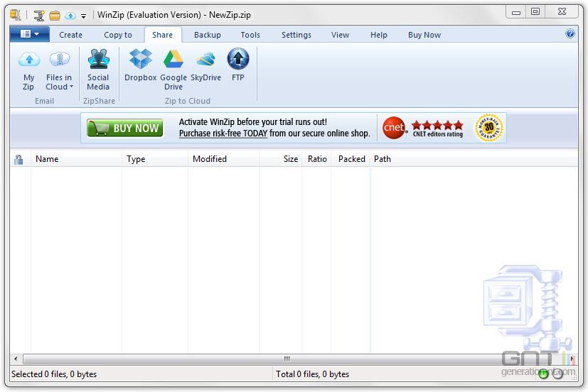Click the green BUY NOW button
The height and width of the screenshot is (392, 588).
point(125,128)
